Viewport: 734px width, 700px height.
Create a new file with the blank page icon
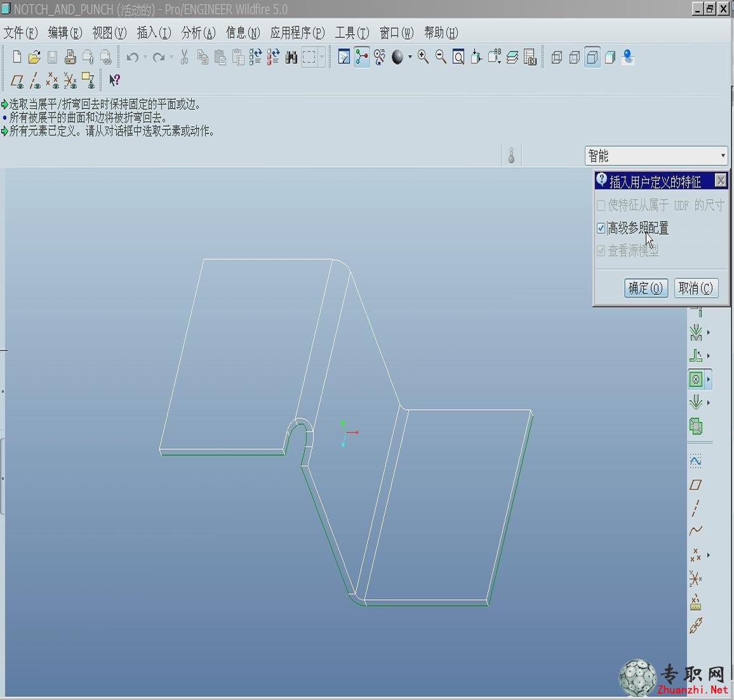click(17, 57)
